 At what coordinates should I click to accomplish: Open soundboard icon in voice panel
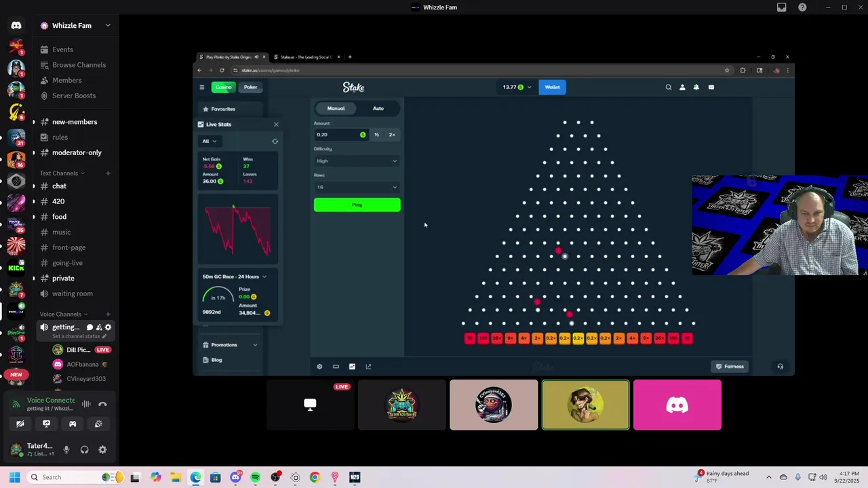98,424
